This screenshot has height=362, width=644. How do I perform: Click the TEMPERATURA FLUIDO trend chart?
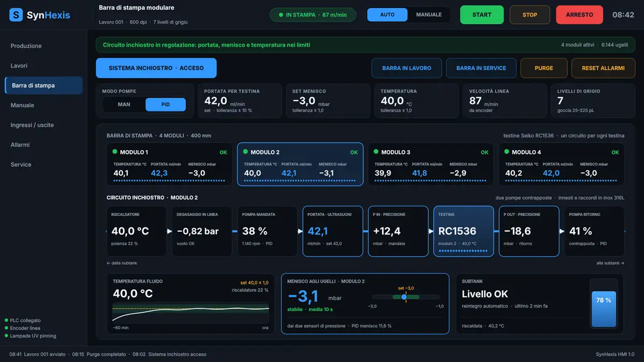click(x=191, y=312)
